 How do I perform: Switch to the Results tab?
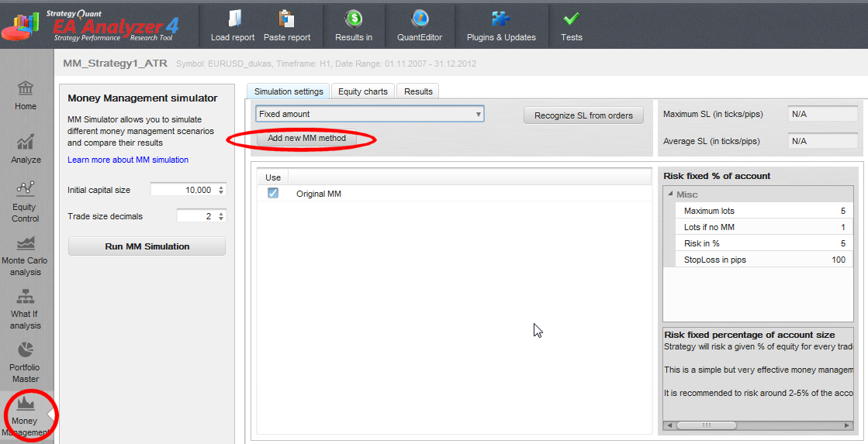tap(419, 91)
